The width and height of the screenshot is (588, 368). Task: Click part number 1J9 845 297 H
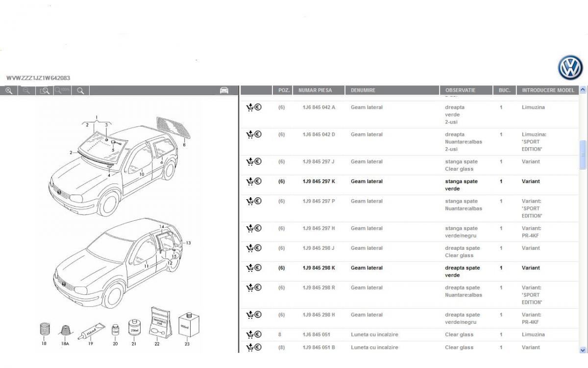[x=318, y=229]
